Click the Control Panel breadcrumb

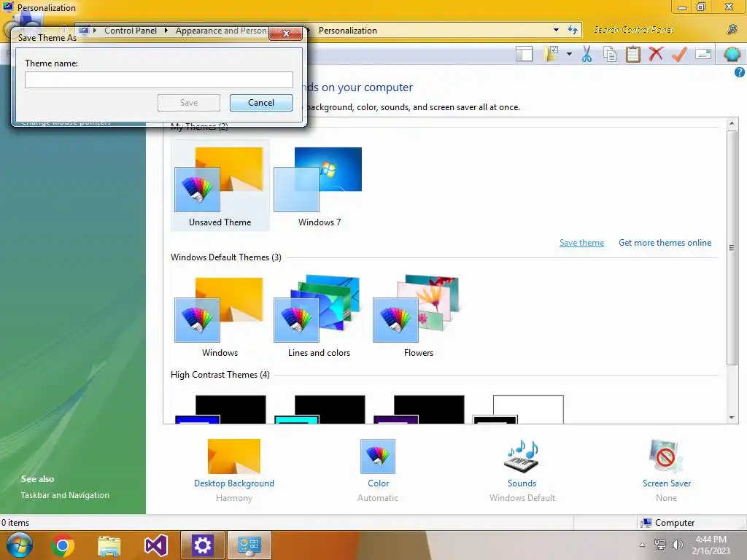point(130,31)
